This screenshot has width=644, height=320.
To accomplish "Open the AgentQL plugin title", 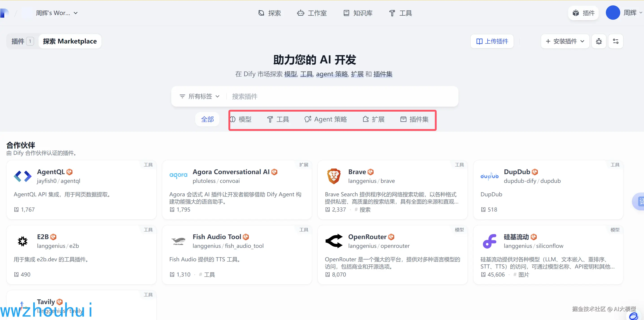I will click(x=51, y=172).
